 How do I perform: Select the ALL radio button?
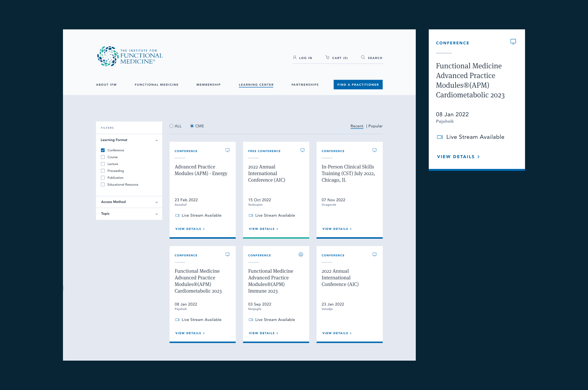click(x=171, y=126)
